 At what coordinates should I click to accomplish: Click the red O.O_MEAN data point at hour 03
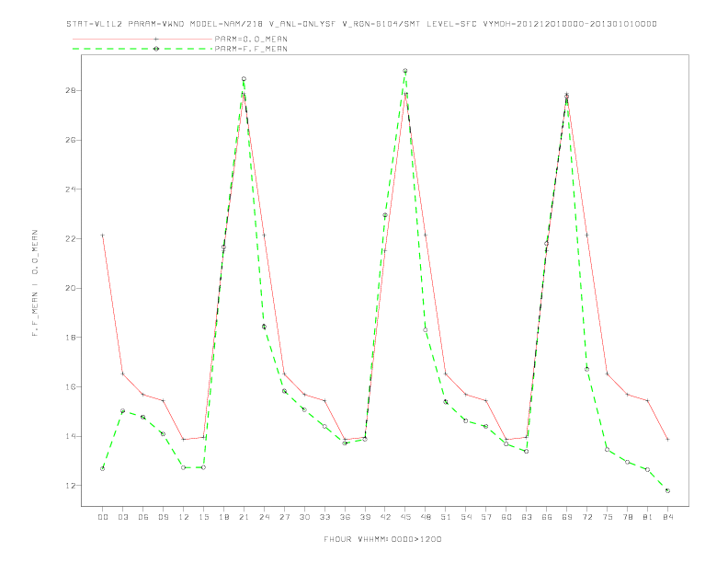click(x=122, y=373)
